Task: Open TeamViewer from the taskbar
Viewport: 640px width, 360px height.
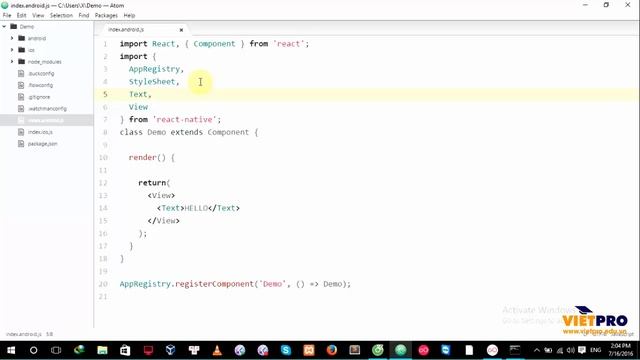Action: [446, 350]
